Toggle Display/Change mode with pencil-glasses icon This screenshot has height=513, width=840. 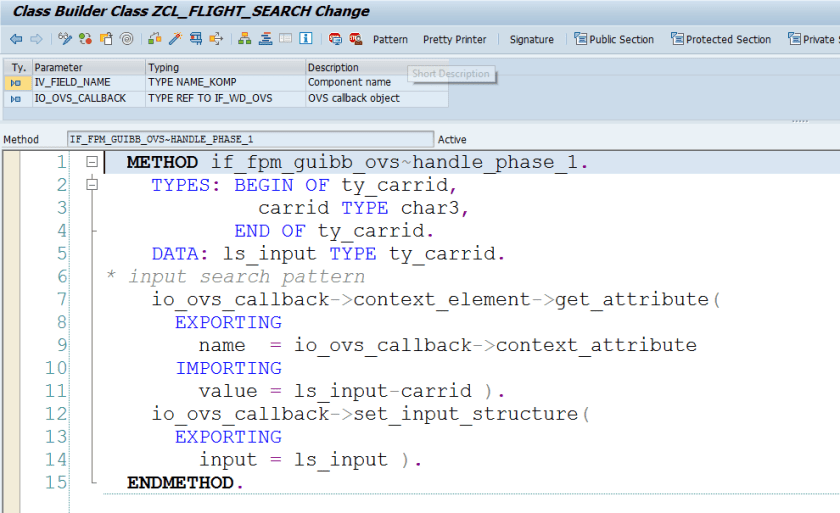click(65, 39)
